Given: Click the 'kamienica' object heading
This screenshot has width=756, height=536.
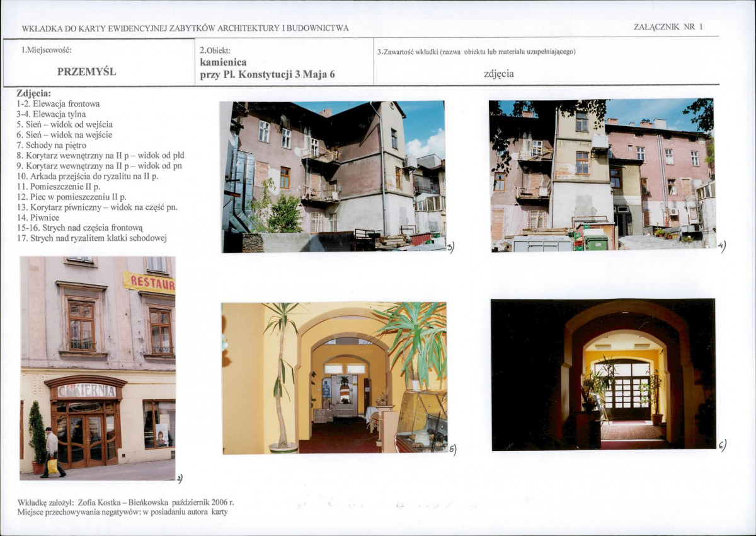Looking at the screenshot, I should [223, 62].
